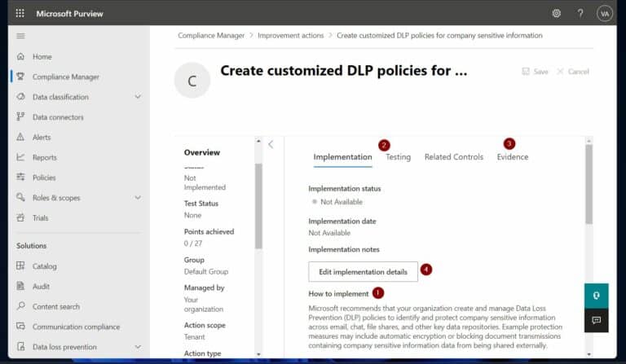The image size is (626, 364).
Task: Click the Audit document icon
Action: coord(20,286)
